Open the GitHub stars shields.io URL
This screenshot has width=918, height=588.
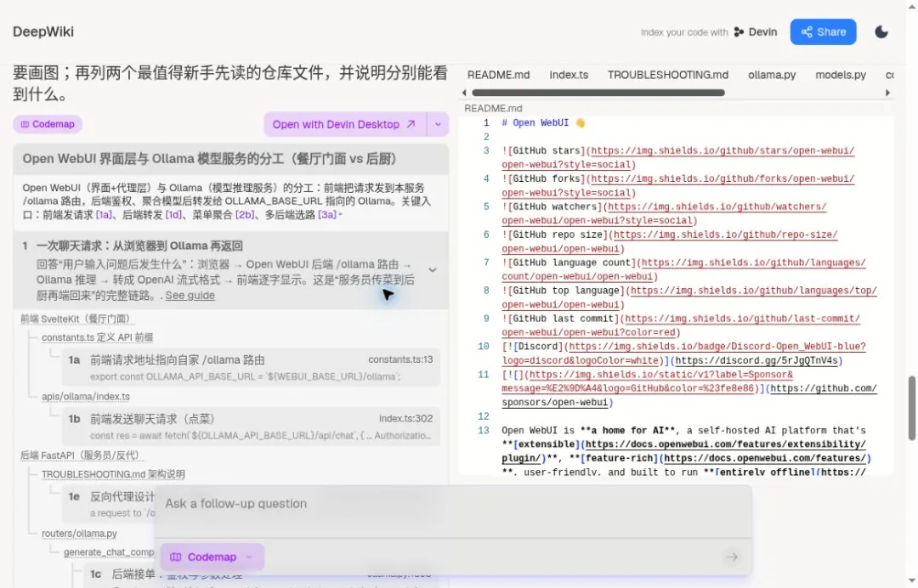coord(678,158)
